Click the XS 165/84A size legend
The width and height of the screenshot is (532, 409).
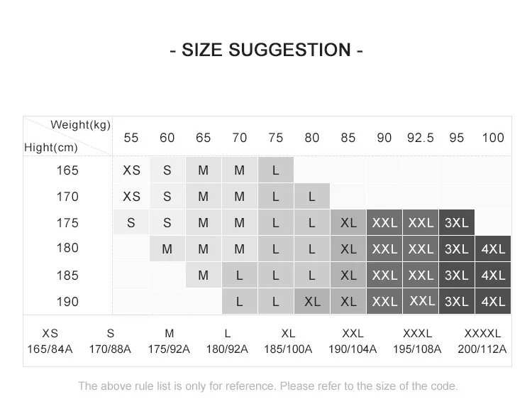50,341
